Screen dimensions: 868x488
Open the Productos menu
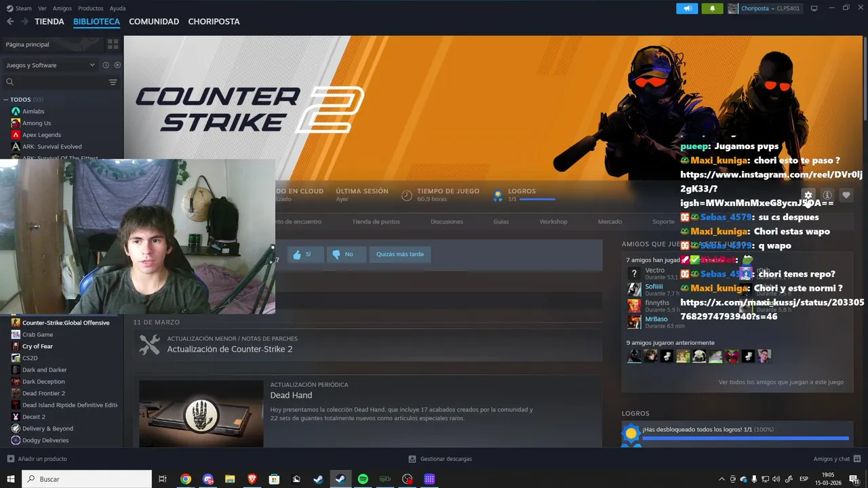(91, 8)
